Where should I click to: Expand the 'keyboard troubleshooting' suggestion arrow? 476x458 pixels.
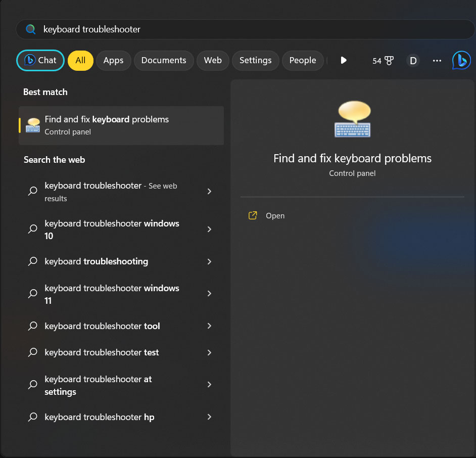[x=209, y=261]
